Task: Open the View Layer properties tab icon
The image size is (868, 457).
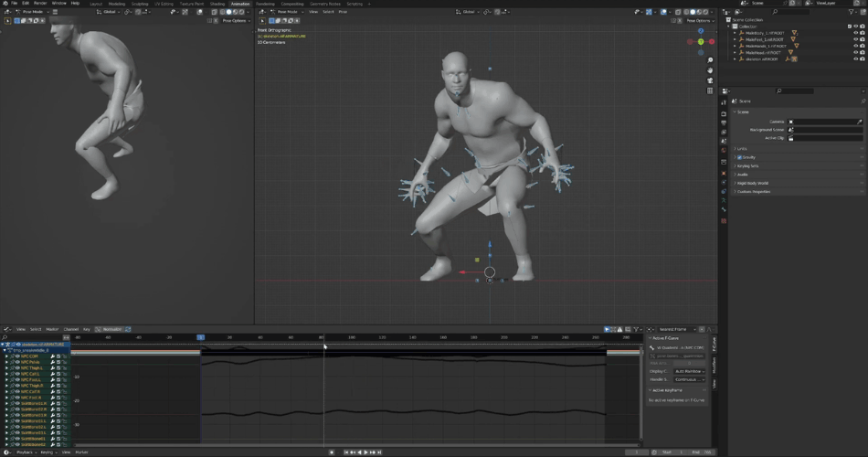Action: [724, 133]
